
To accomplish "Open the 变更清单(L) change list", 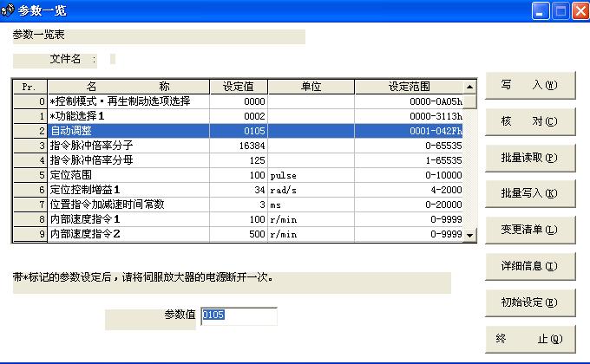I will (528, 230).
